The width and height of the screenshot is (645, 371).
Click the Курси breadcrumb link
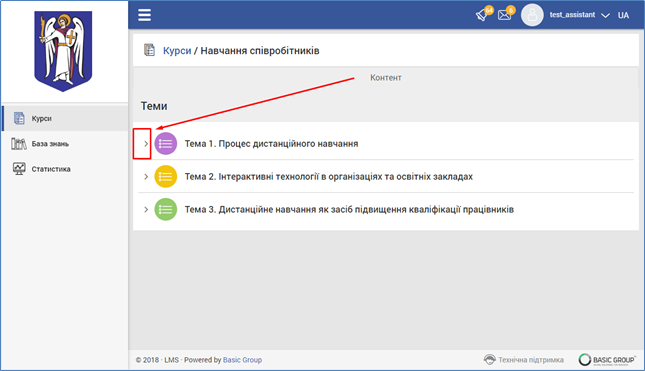point(177,51)
